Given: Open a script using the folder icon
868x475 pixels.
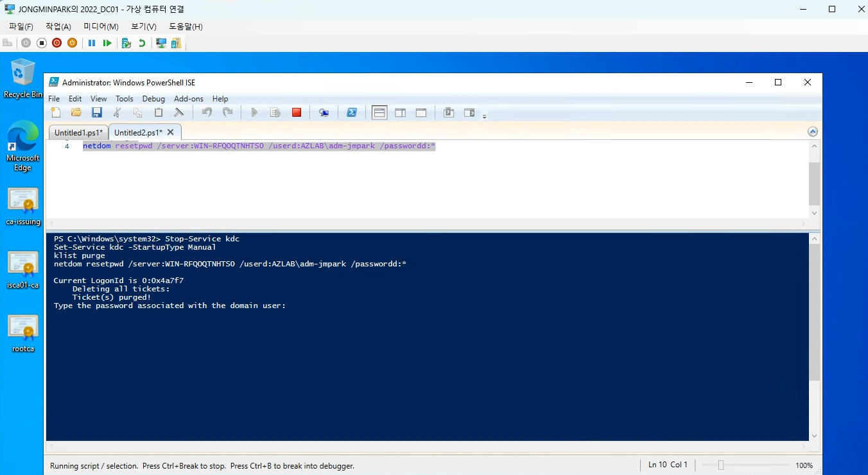Looking at the screenshot, I should pos(76,113).
